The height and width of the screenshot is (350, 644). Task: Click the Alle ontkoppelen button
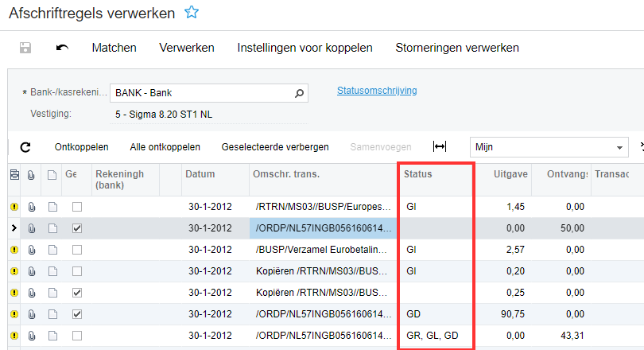165,147
